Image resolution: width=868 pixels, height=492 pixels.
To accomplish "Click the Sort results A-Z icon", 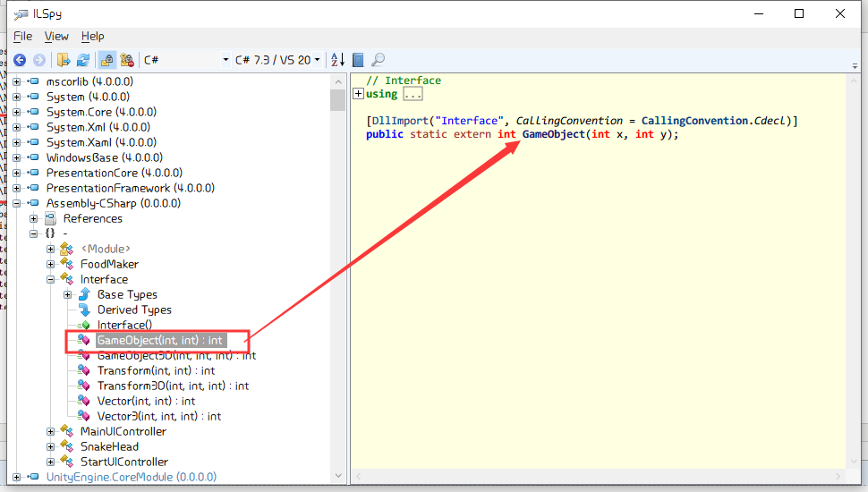I will 337,60.
